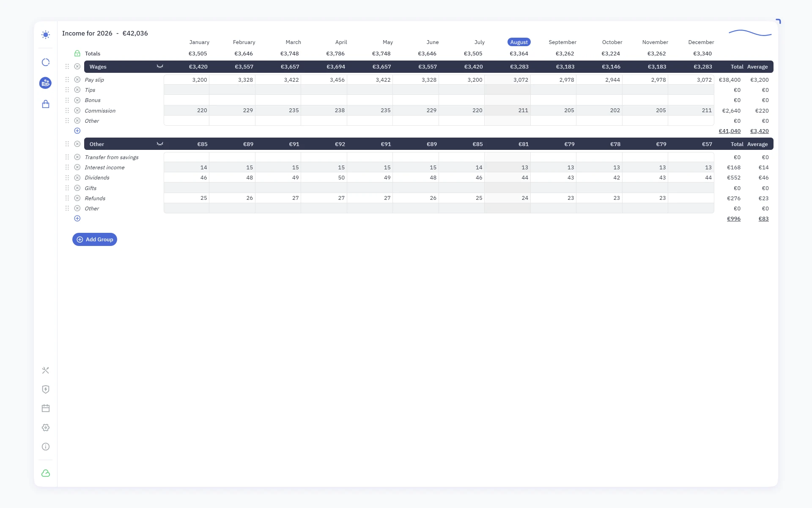Click the drag handle for Gifts row
This screenshot has width=812, height=508.
[67, 188]
